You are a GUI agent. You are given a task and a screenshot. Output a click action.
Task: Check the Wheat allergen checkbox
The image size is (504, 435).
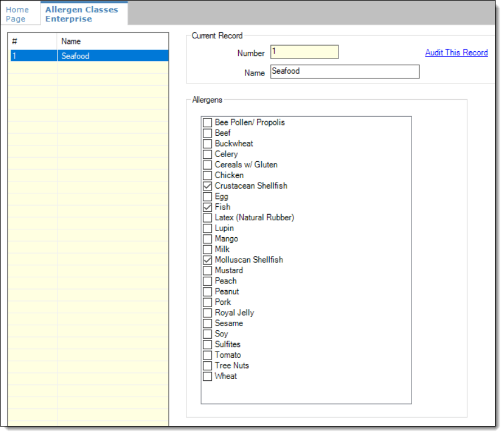(x=207, y=376)
